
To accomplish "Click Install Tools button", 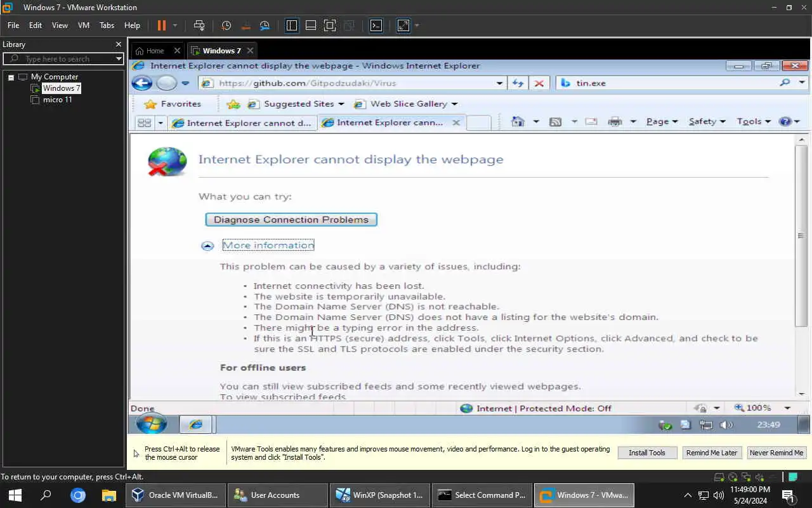I will point(647,453).
